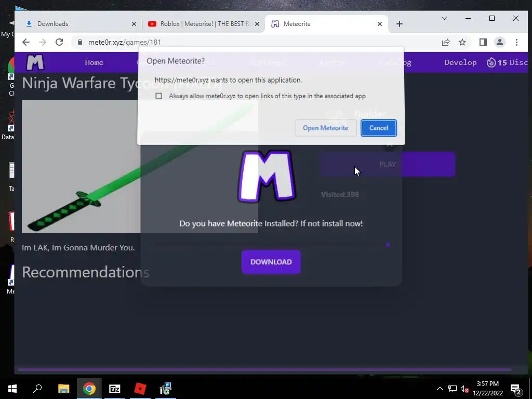Click the Meteorite M logo in navbar
532x399 pixels.
[x=35, y=62]
